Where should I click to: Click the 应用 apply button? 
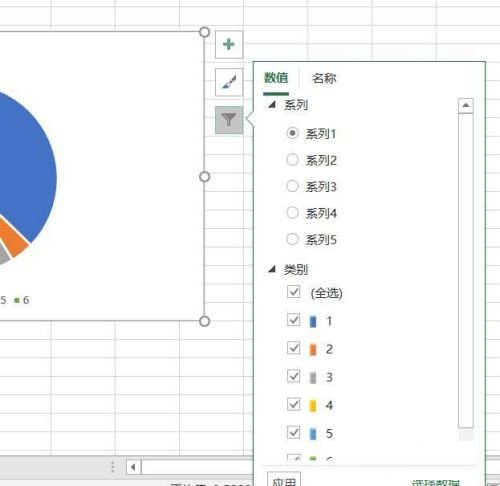[284, 480]
